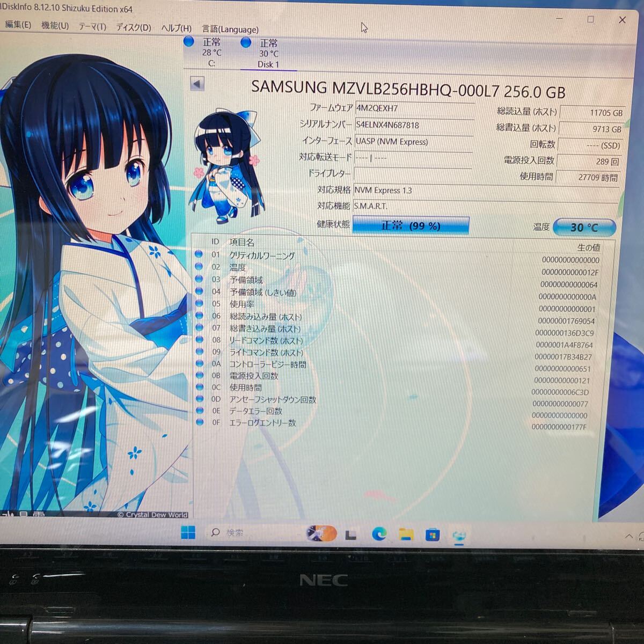The width and height of the screenshot is (644, 644).
Task: Click the blue status circle above the C: drive
Action: click(189, 41)
